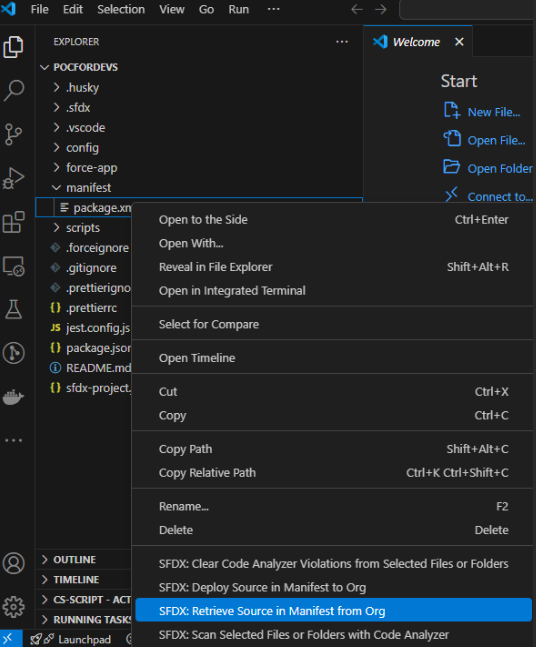Choose Copy Relative Path
This screenshot has height=647, width=536.
[333, 473]
